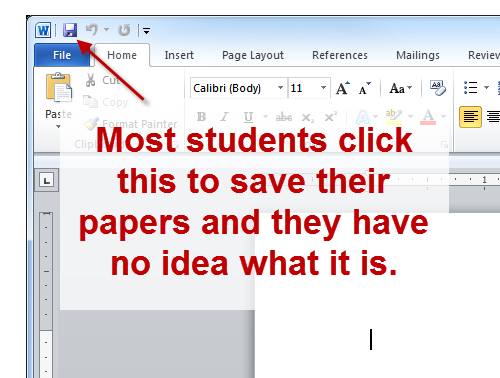Switch to the Insert tab

coord(179,55)
